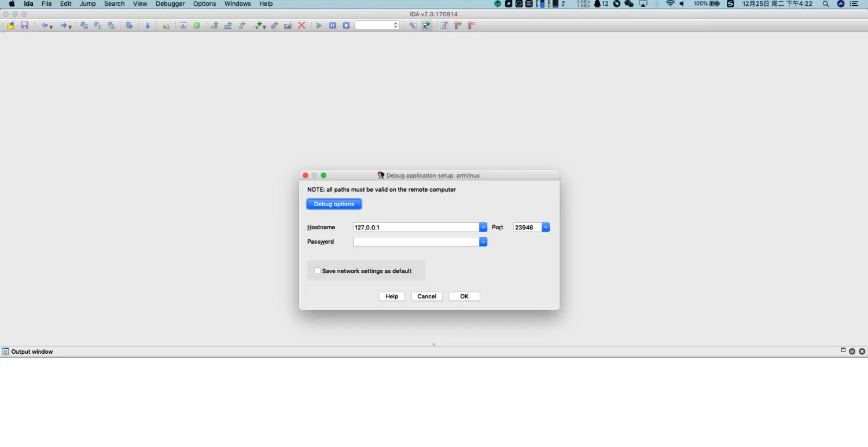Click the red X cancel toolbar icon
This screenshot has width=868, height=447.
click(301, 25)
